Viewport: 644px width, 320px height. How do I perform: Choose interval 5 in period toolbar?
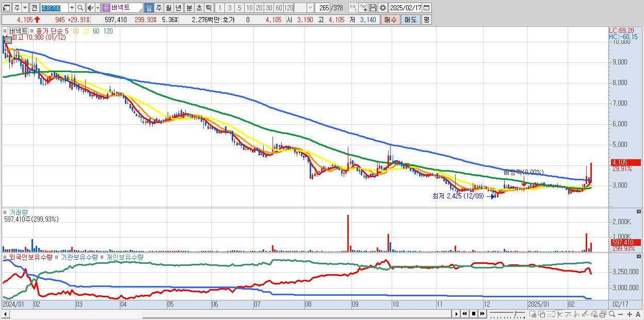point(239,8)
